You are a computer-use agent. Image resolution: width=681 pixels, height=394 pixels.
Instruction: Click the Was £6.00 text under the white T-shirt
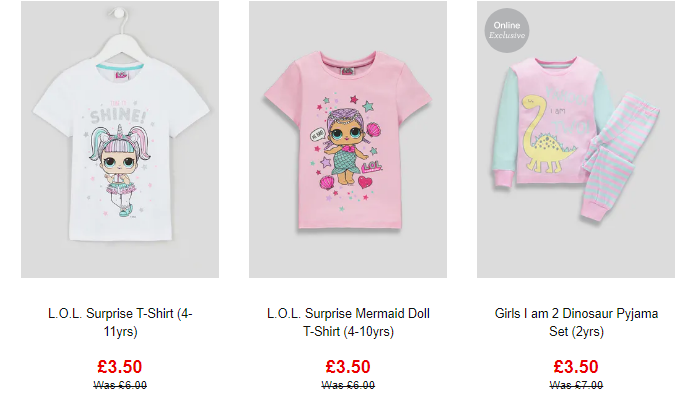[x=120, y=385]
